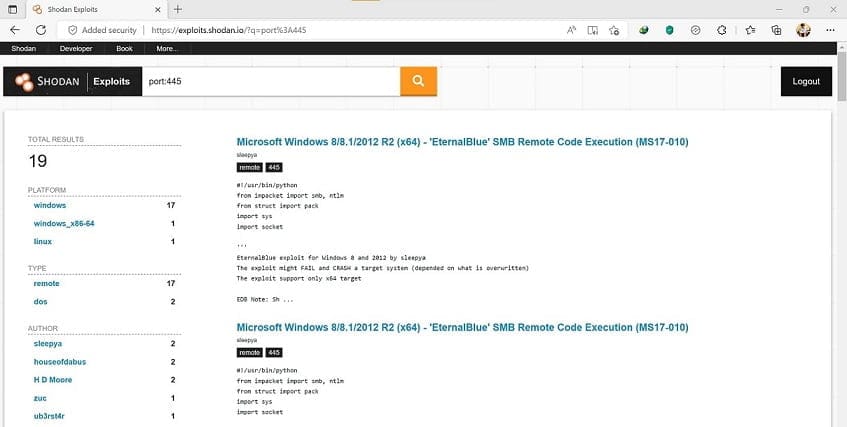The image size is (847, 427).
Task: Open the Book menu item
Action: [124, 48]
